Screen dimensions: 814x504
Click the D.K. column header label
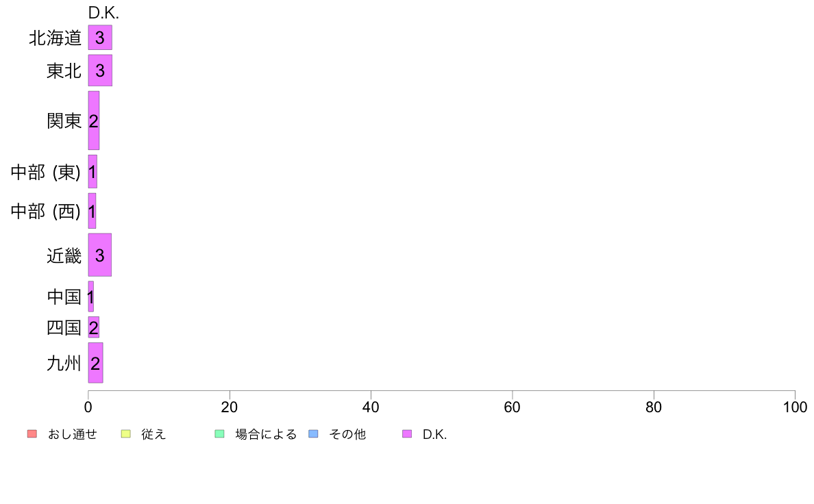coord(103,13)
